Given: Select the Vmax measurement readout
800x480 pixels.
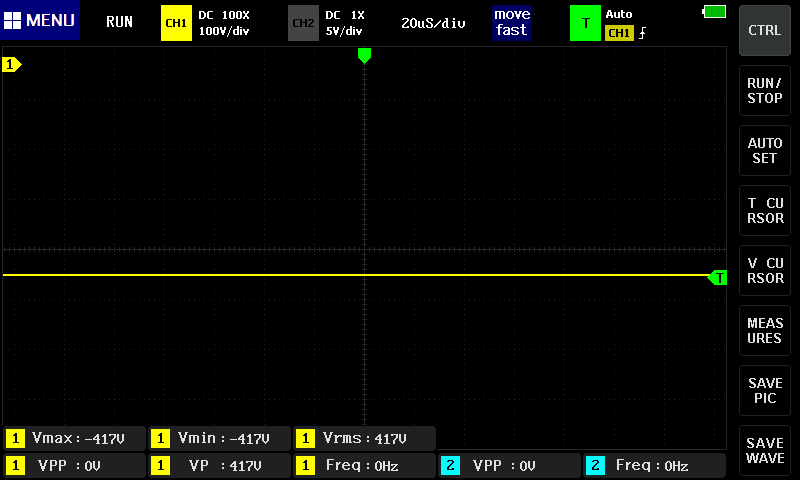Looking at the screenshot, I should 74,438.
